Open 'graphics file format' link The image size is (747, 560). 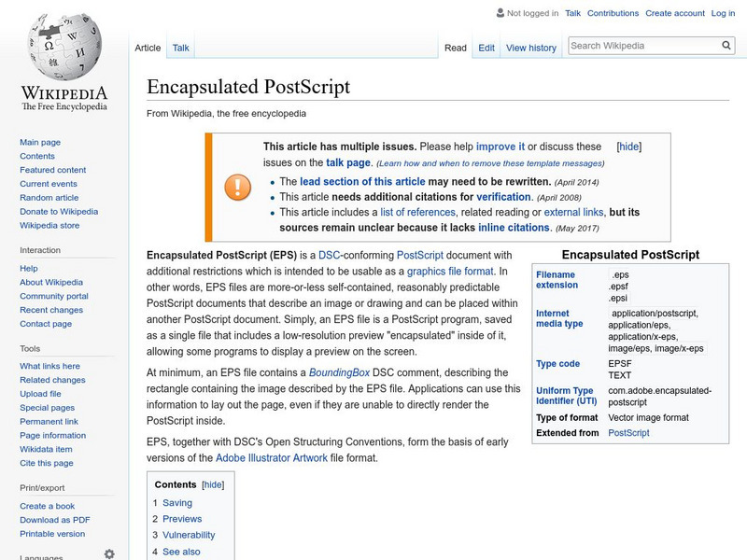click(450, 271)
